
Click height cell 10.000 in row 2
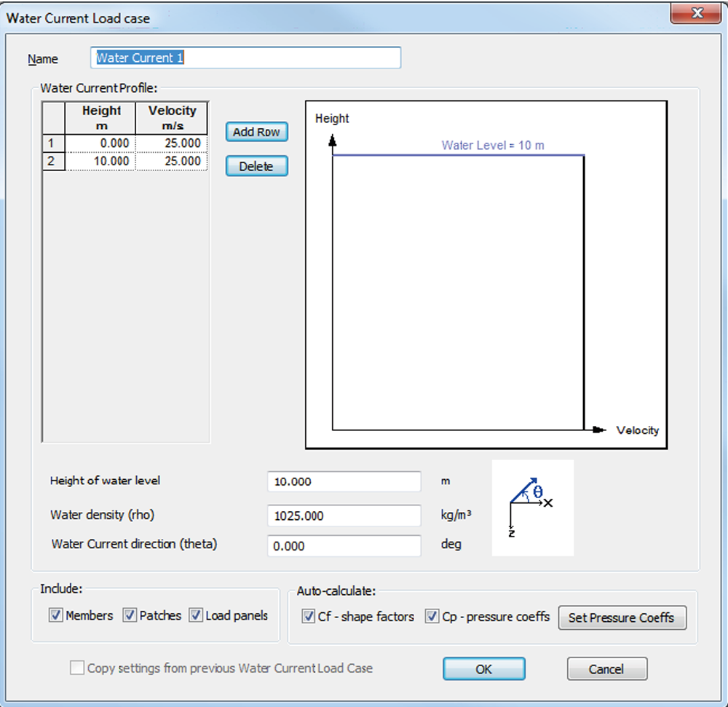100,161
